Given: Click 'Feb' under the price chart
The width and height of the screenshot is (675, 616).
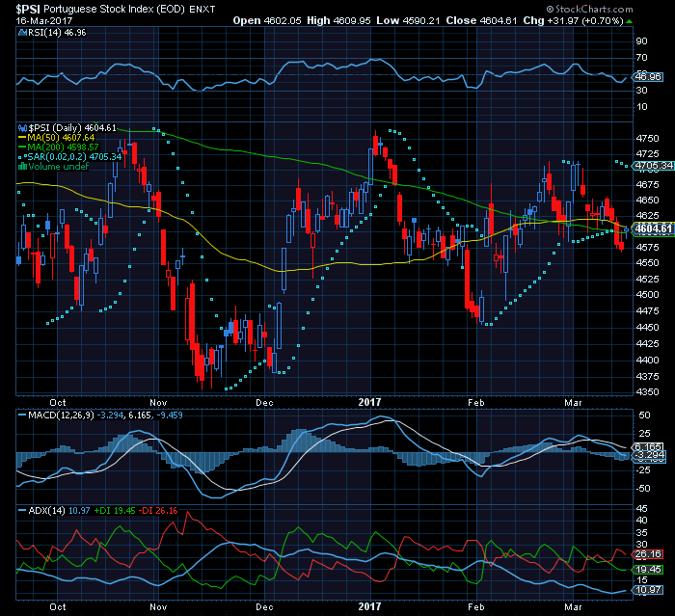Looking at the screenshot, I should tap(476, 403).
